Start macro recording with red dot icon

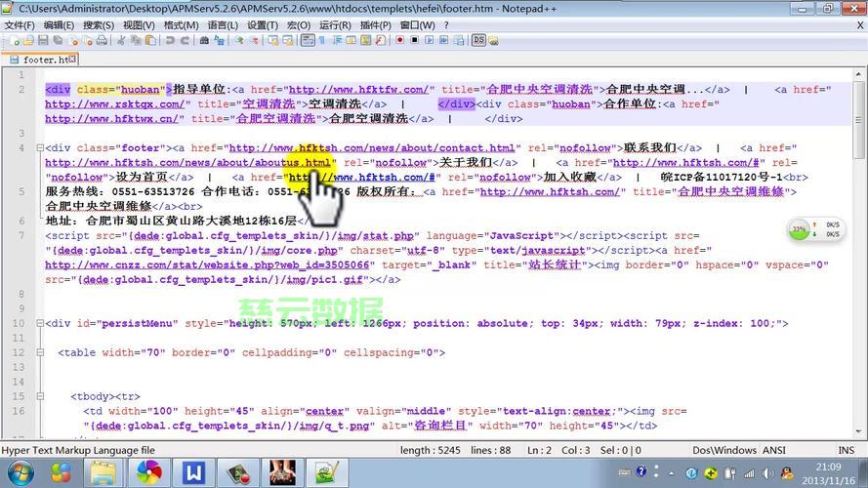pos(399,40)
